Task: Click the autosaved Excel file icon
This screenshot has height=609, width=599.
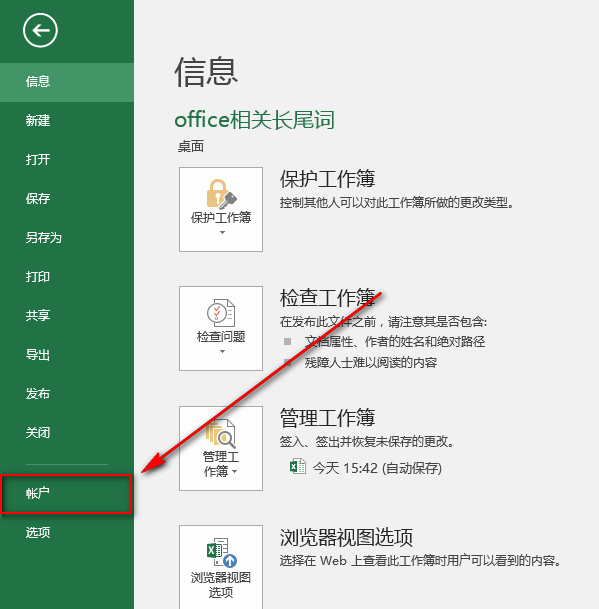Action: [298, 466]
